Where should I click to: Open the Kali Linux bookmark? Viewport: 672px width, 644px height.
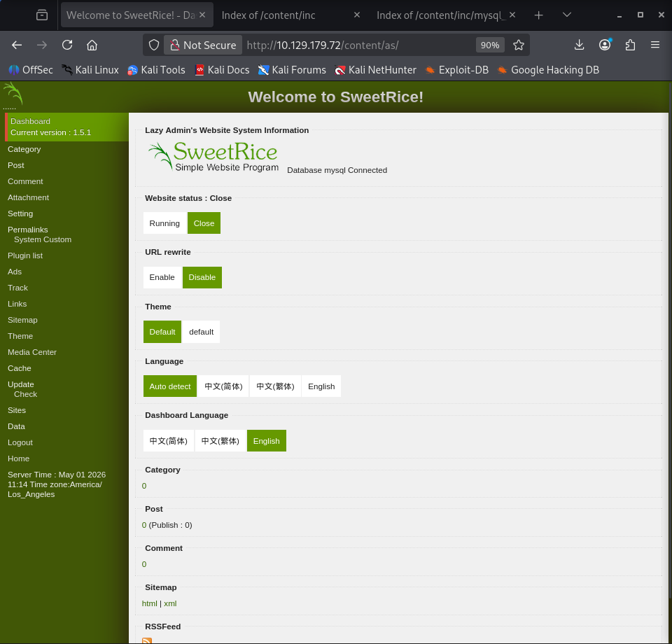90,70
